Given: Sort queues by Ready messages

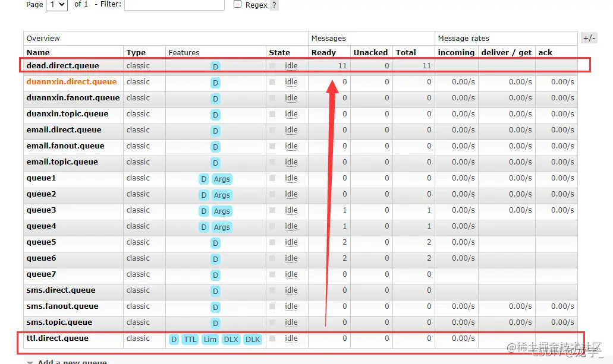Looking at the screenshot, I should pyautogui.click(x=323, y=52).
